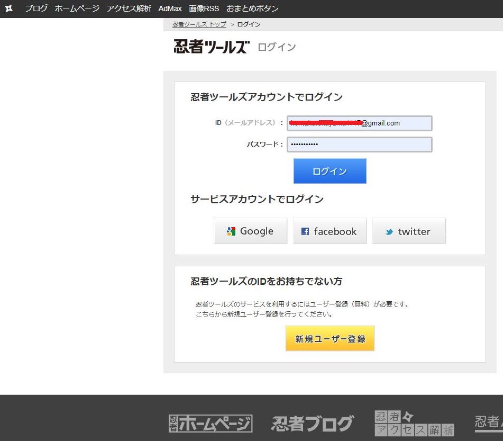Open the 忍者ホームページ footer logo
The width and height of the screenshot is (504, 441).
pyautogui.click(x=210, y=424)
